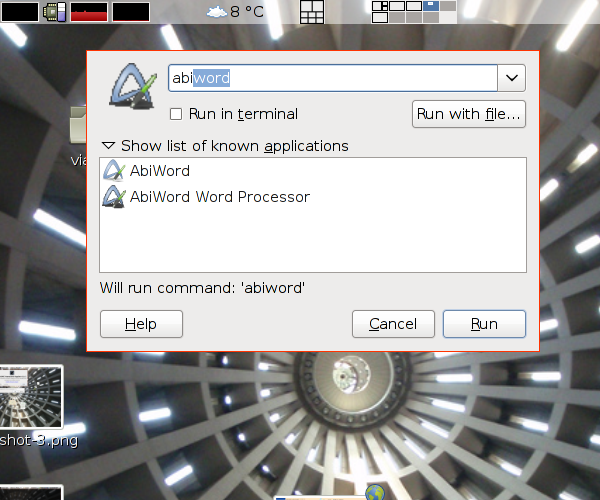This screenshot has width=600, height=500.
Task: Click the Run with file... button
Action: (469, 114)
